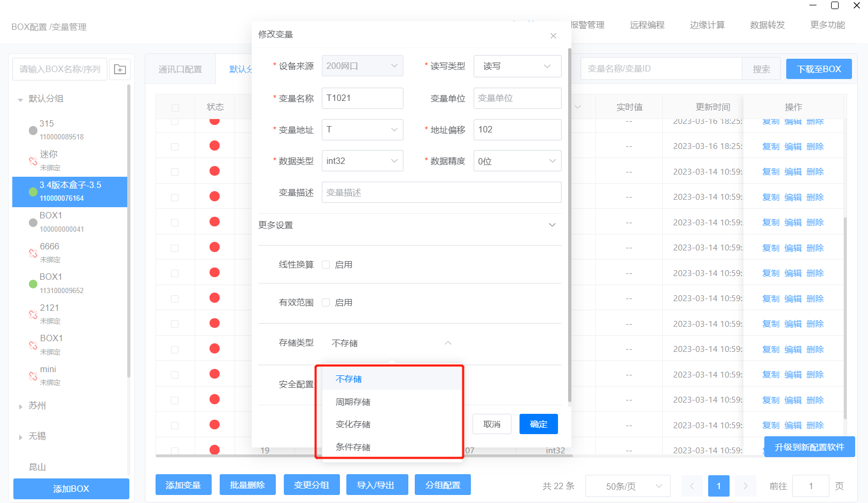The width and height of the screenshot is (868, 503).
Task: Select 3.4版本盒子-3.5 in device tree
Action: [x=69, y=192]
